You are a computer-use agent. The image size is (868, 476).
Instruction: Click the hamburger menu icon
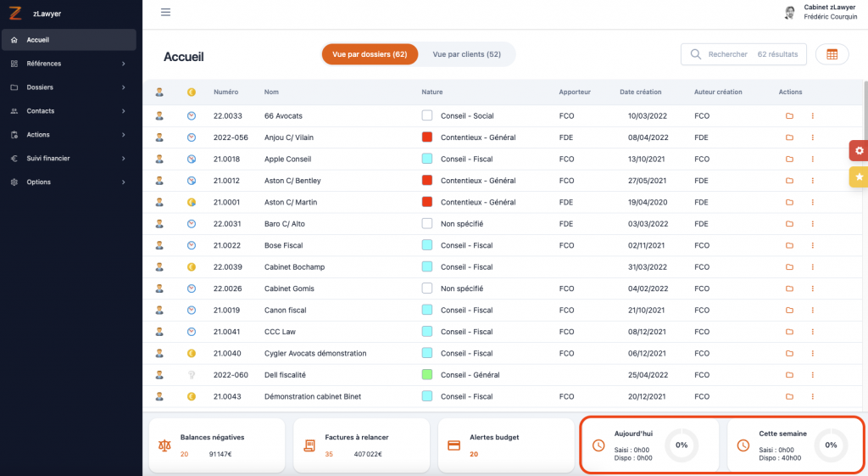(165, 12)
